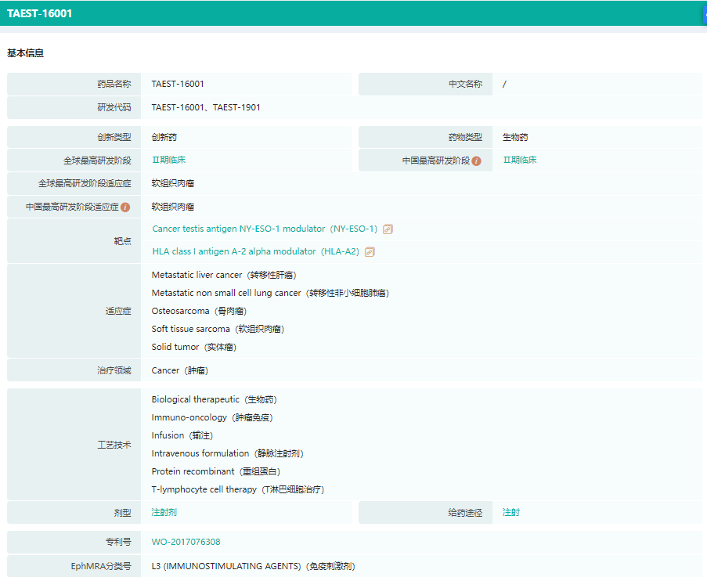The height and width of the screenshot is (588, 707).
Task: Click II期临床 under 中国最高研发阶段
Action: 519,160
